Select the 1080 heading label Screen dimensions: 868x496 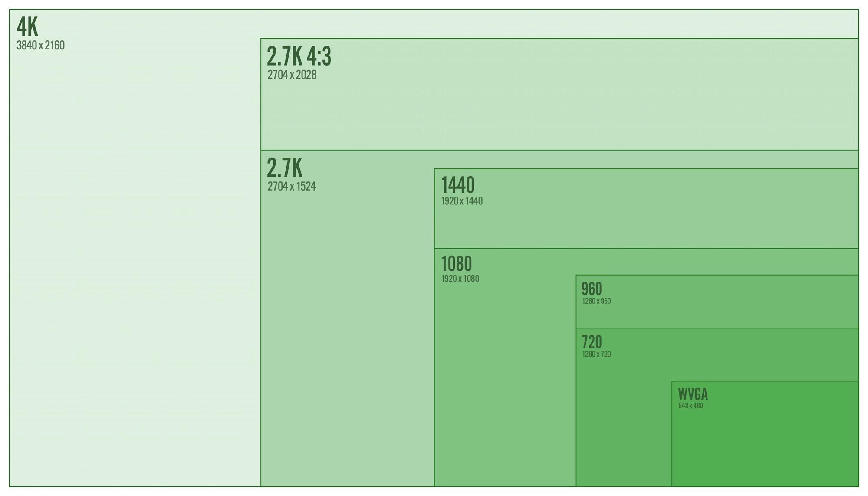click(x=456, y=263)
